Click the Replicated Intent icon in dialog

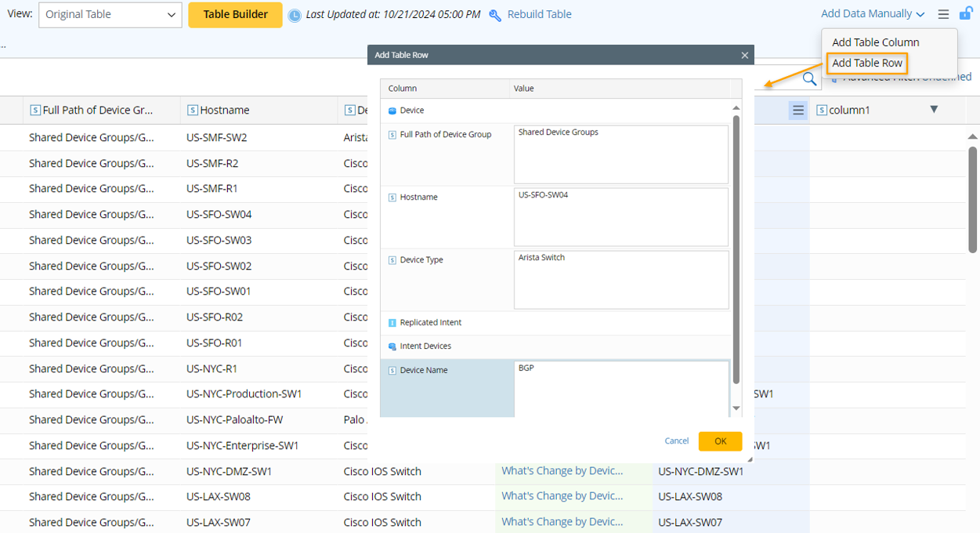coord(392,323)
